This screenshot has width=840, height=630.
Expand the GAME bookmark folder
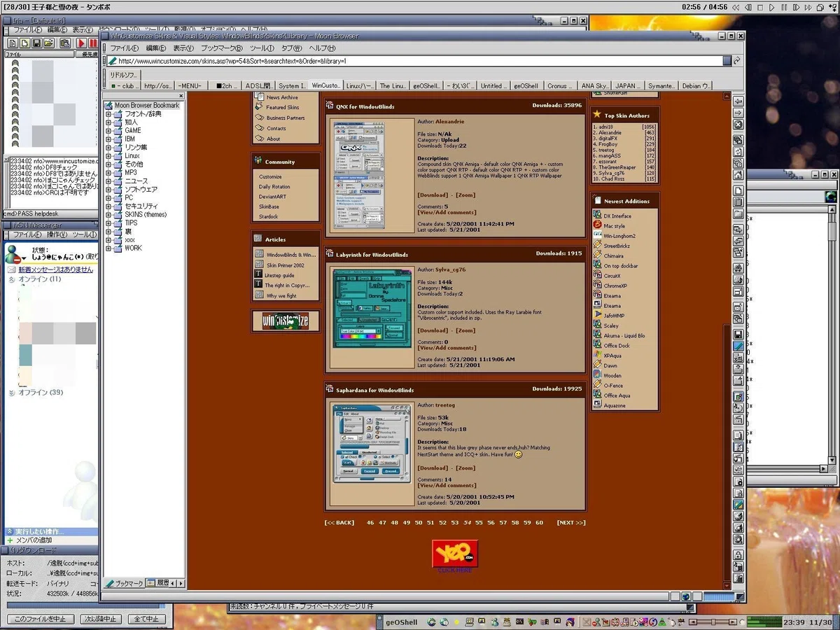(x=109, y=130)
